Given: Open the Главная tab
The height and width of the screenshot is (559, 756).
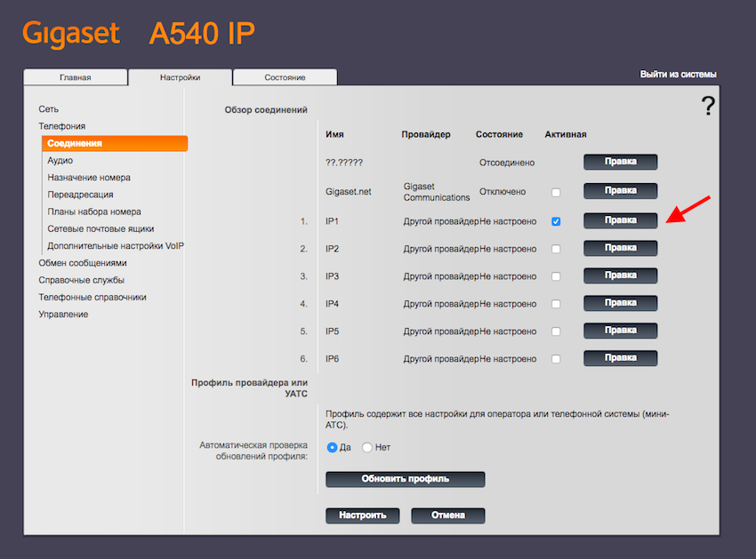Looking at the screenshot, I should click(76, 77).
